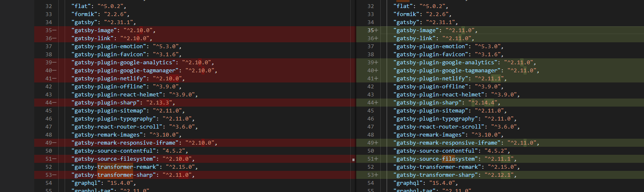
Task: Click gatsby-plugin-typography line in original pane
Action: (133, 119)
